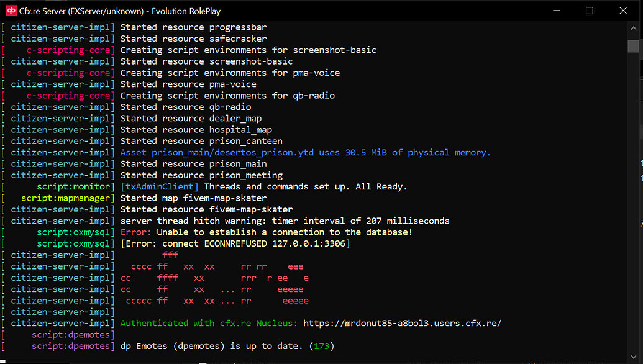Click 'Started resource dealer_map' line
Screen dimensions: 643x364
(x=191, y=119)
